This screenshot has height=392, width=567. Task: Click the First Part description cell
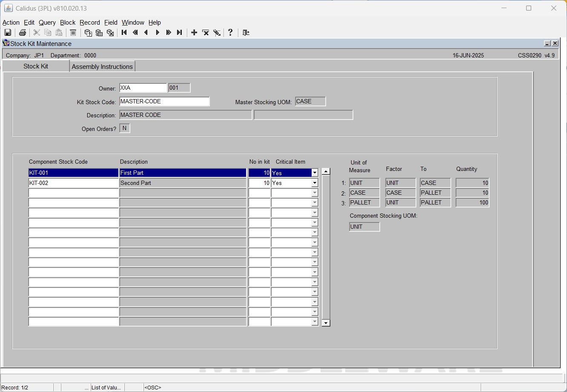[183, 173]
